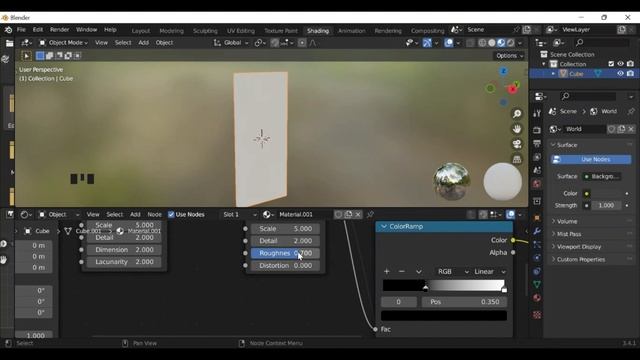Image resolution: width=640 pixels, height=360 pixels.
Task: Switch perspective/orthographic grid gizmo
Action: point(517,159)
